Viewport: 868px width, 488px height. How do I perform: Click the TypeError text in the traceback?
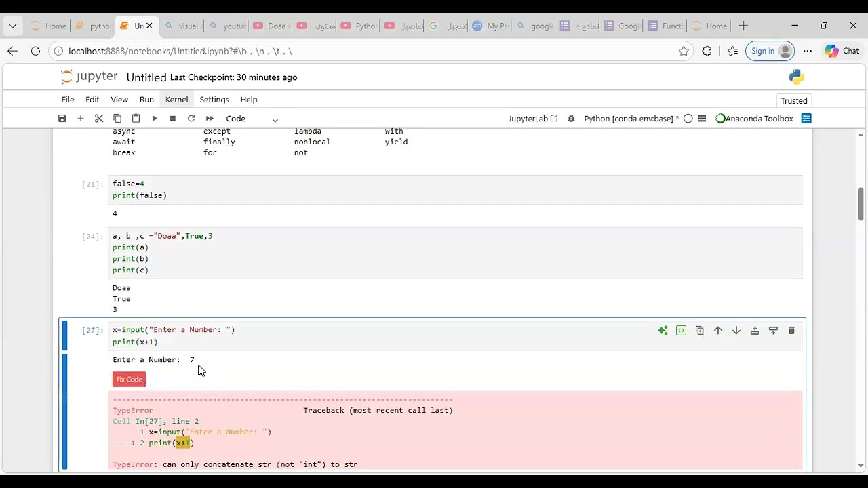[132, 410]
